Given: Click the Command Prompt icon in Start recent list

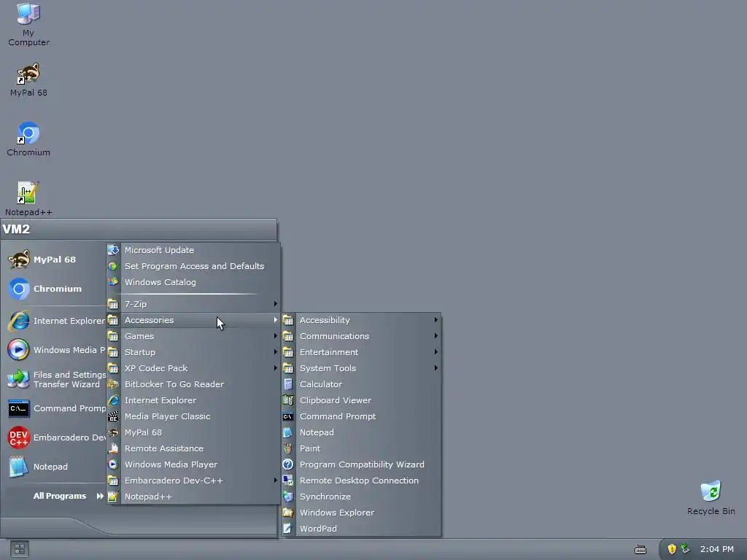Looking at the screenshot, I should 18,408.
